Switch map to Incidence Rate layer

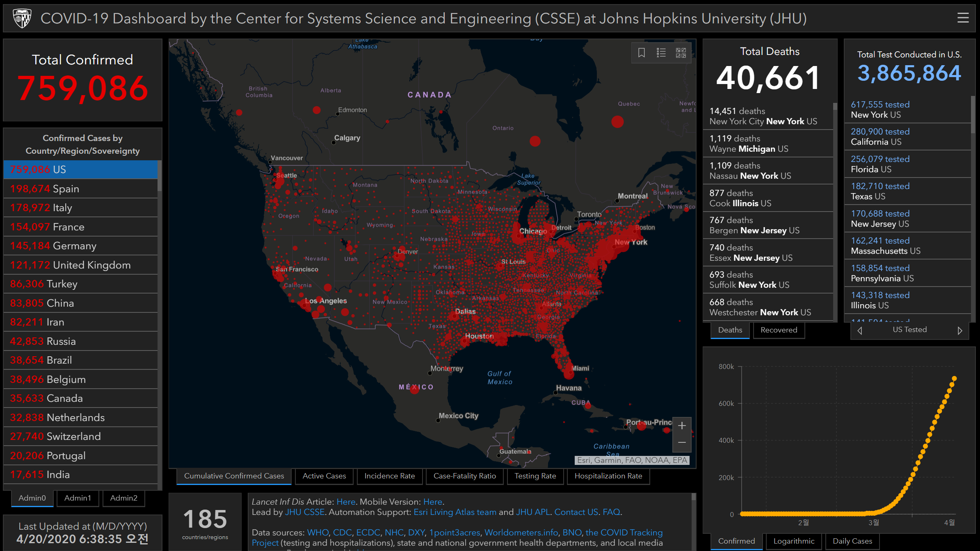pos(389,476)
